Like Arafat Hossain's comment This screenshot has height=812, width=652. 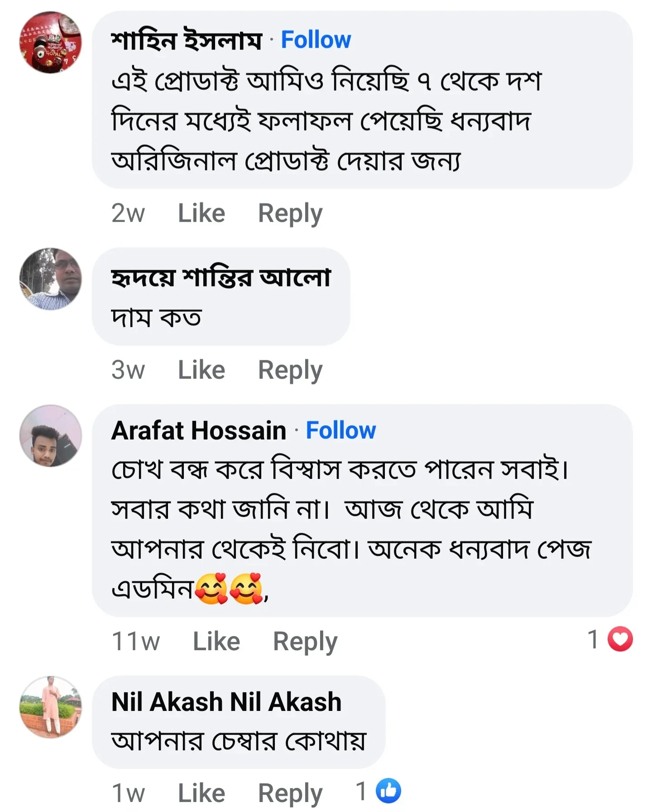[217, 641]
